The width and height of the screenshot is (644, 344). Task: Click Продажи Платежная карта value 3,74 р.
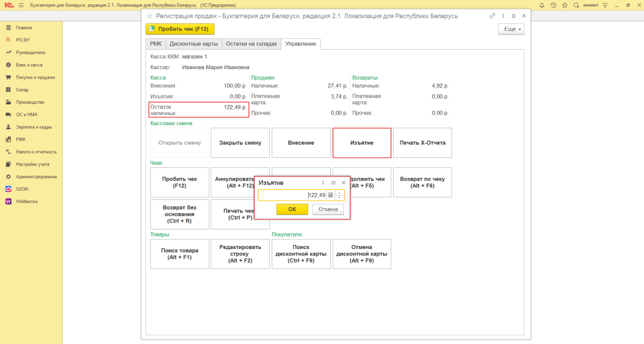pyautogui.click(x=339, y=96)
